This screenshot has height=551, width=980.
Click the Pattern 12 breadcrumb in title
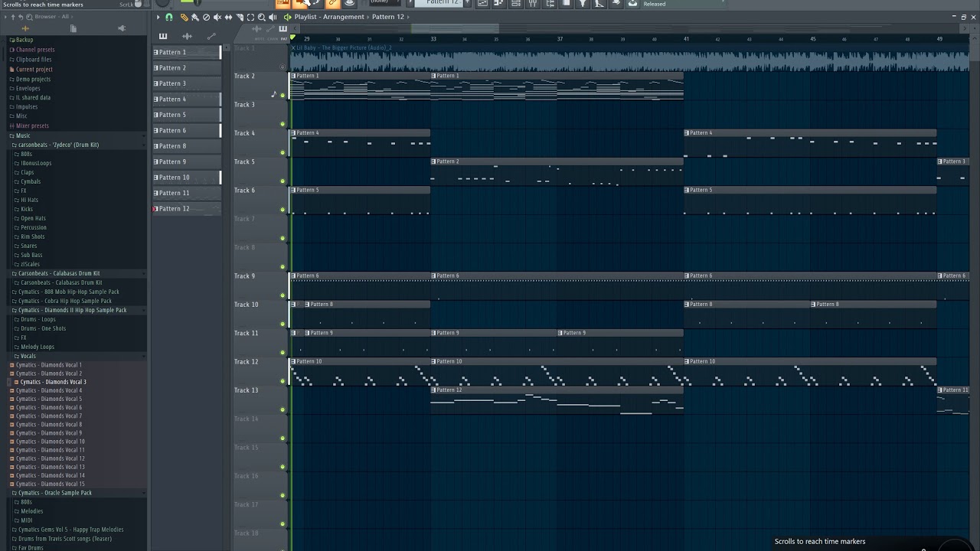(x=388, y=17)
